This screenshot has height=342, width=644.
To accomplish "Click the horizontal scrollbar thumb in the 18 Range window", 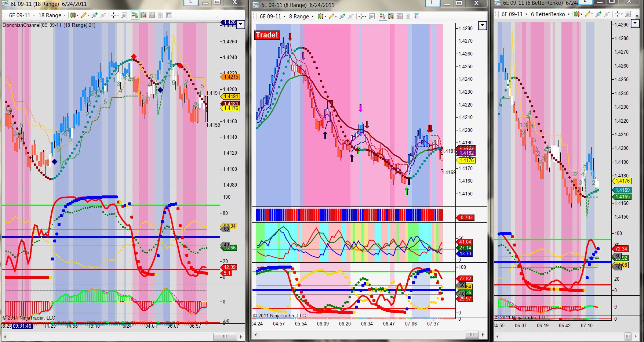I will [x=225, y=336].
